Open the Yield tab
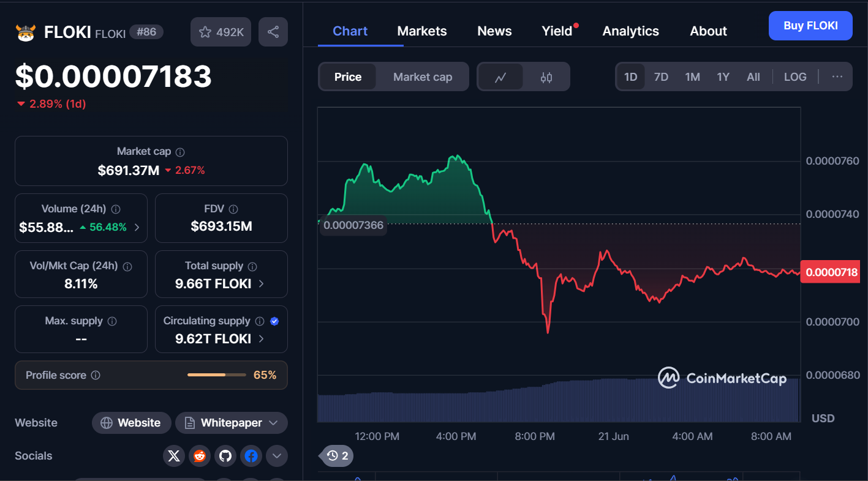Image resolution: width=868 pixels, height=481 pixels. [x=557, y=31]
